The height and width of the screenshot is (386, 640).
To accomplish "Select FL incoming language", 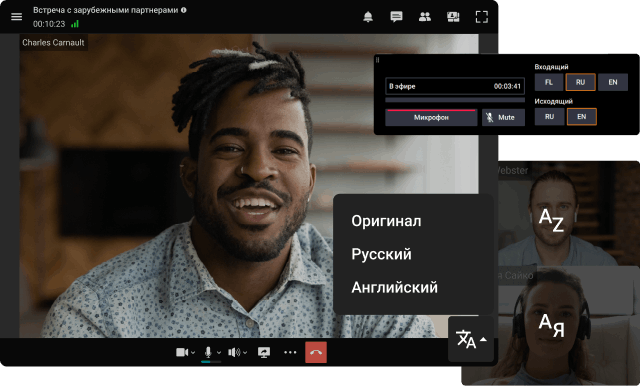I will tap(549, 82).
